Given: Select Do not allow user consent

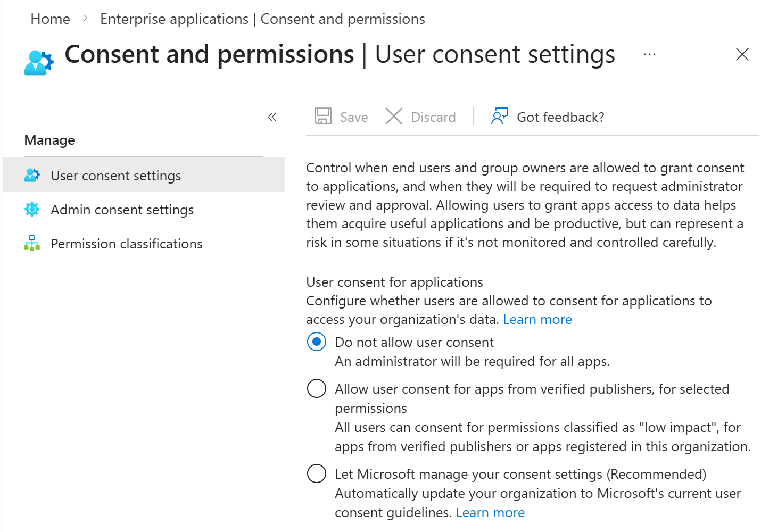Looking at the screenshot, I should tap(317, 342).
